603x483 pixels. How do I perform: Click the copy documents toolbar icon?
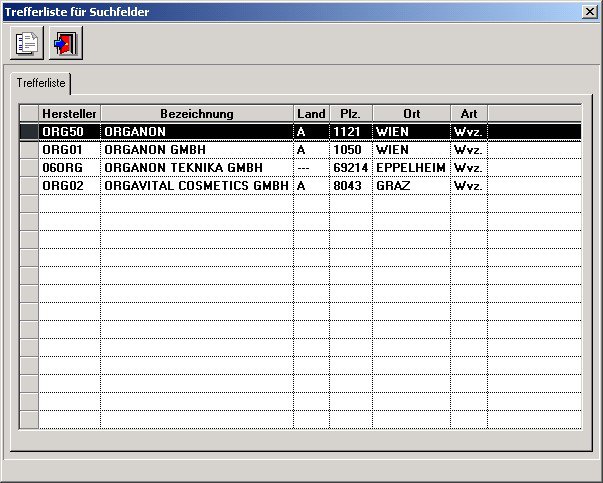[x=26, y=43]
